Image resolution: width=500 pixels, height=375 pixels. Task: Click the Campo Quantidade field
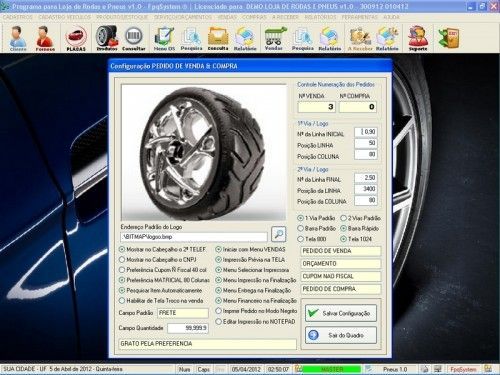pyautogui.click(x=188, y=328)
